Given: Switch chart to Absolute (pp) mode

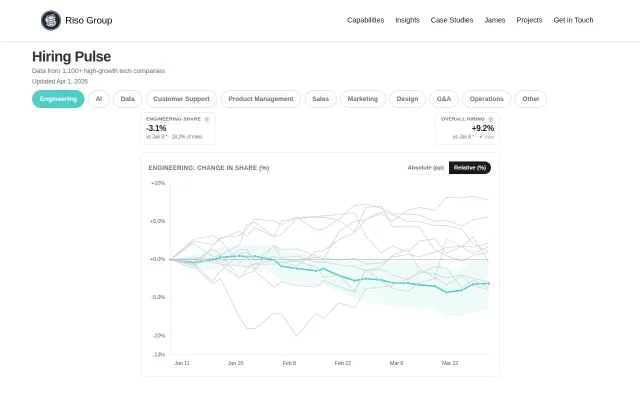Looking at the screenshot, I should pyautogui.click(x=426, y=168).
